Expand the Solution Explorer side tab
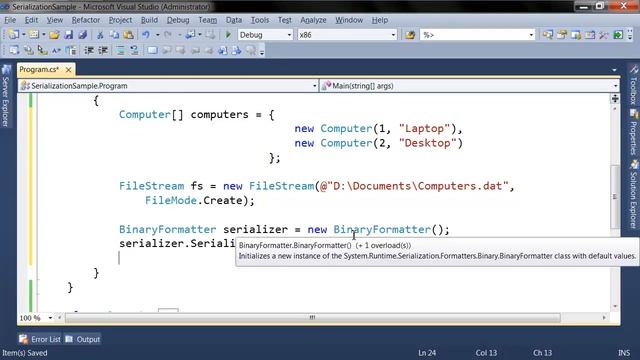 pyautogui.click(x=633, y=194)
